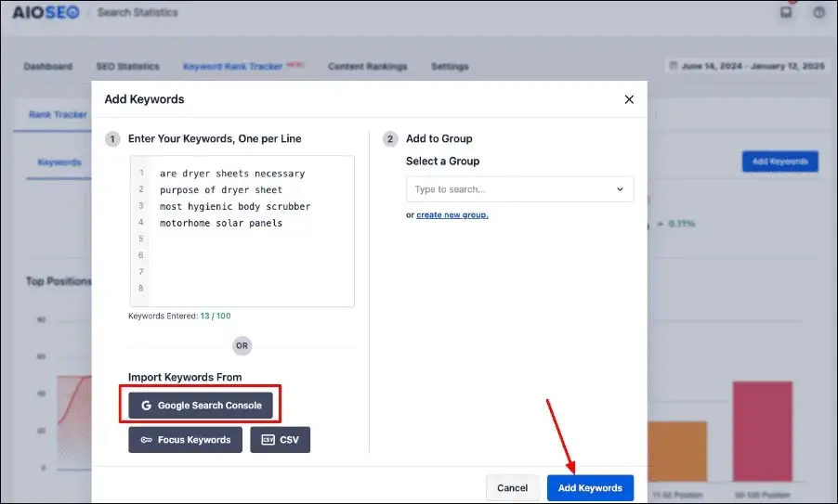The image size is (838, 504).
Task: Select keyword line 'most hygienic body scrubber'
Action: point(235,207)
